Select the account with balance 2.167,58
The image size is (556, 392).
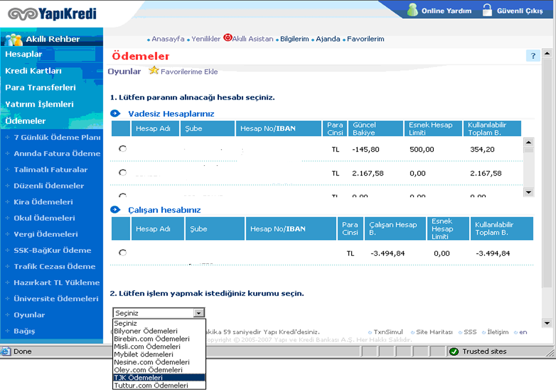(x=123, y=172)
